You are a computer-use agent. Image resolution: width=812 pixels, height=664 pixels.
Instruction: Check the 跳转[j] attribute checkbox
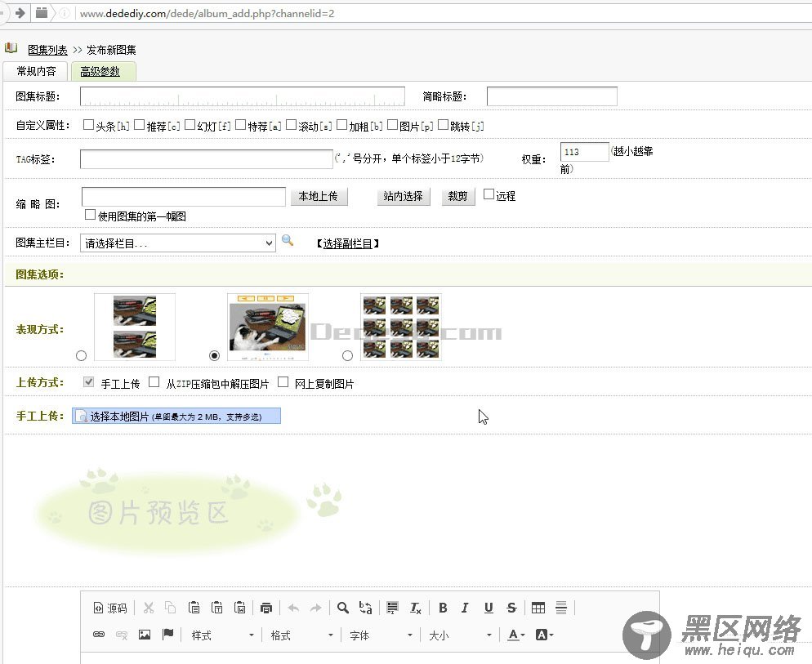coord(444,125)
